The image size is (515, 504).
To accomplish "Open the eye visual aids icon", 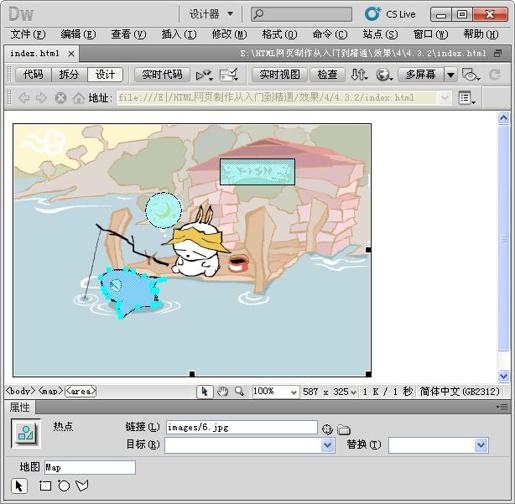I will click(x=471, y=75).
